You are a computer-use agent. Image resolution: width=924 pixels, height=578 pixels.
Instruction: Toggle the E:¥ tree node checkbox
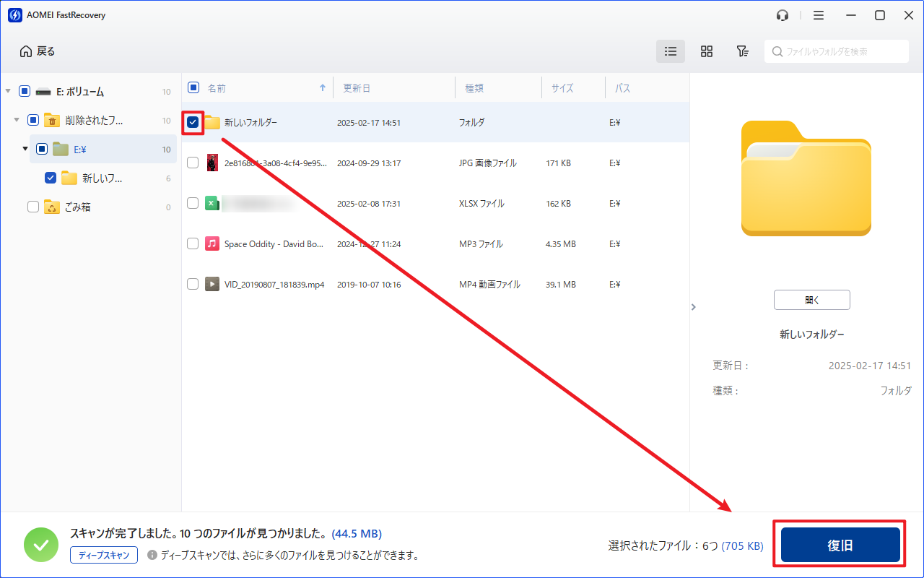[x=42, y=149]
